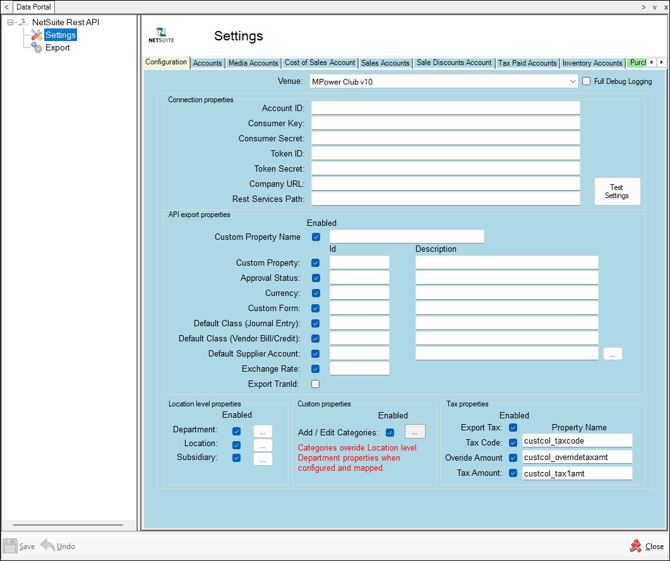
Task: Click the Rest Services Path field
Action: point(445,199)
